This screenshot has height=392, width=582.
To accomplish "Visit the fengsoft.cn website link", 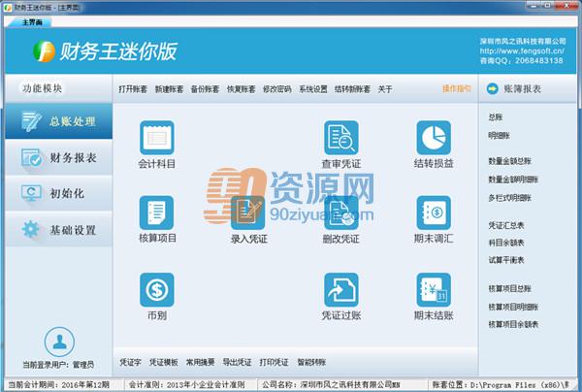I will click(x=522, y=50).
